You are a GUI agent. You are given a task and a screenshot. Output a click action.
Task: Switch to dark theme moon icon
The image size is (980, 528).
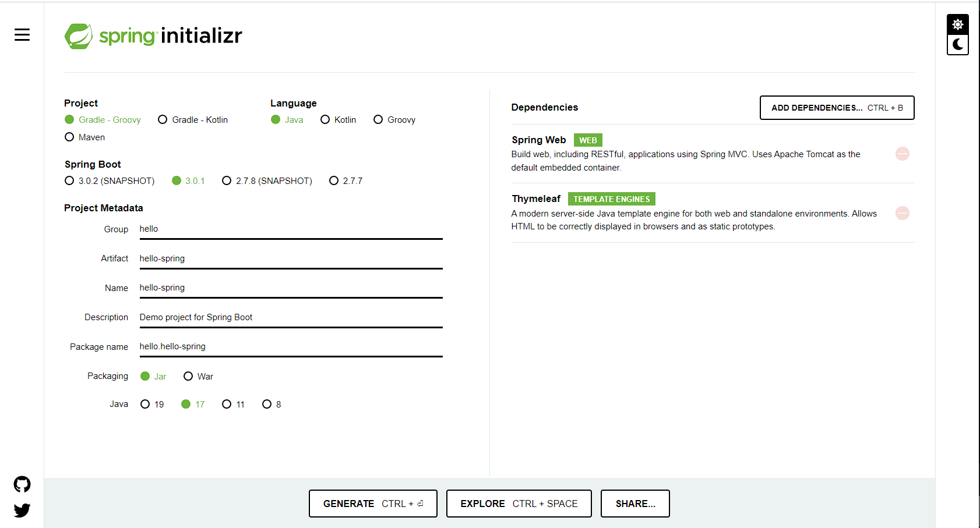click(x=958, y=45)
